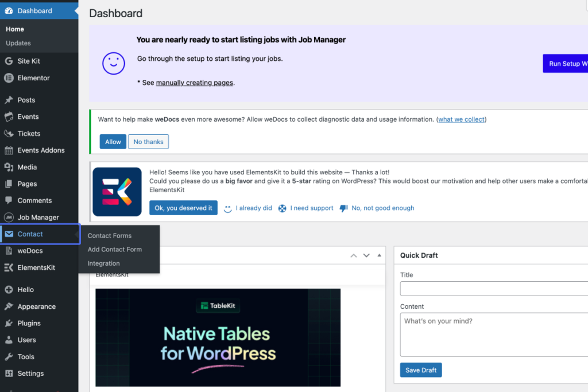Click the Run Setup Wizard button

click(x=565, y=64)
